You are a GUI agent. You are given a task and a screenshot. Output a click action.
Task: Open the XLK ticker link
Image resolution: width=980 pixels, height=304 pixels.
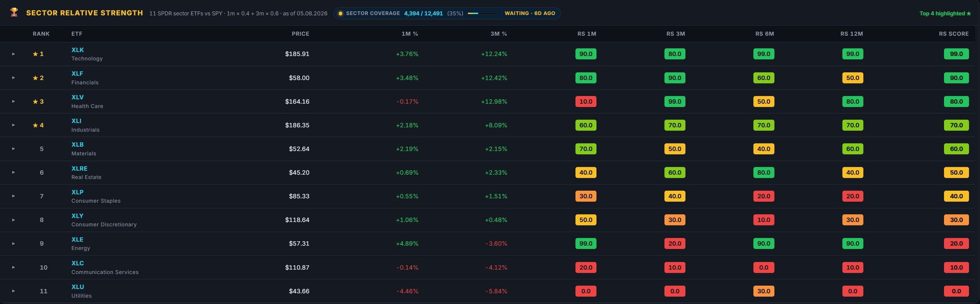(x=77, y=50)
